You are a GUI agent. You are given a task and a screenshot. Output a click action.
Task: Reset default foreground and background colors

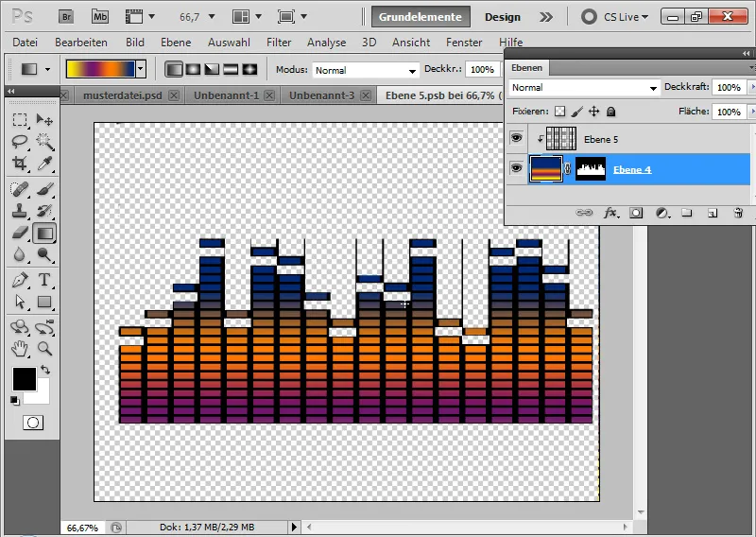tap(15, 401)
